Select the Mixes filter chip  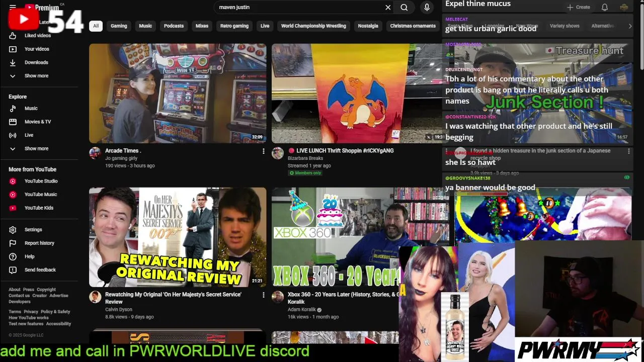(202, 26)
